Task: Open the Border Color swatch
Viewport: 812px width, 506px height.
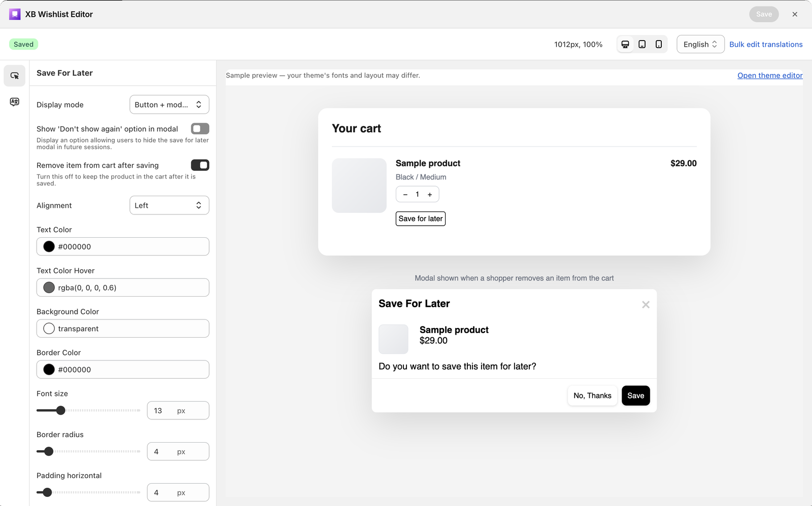Action: pos(49,370)
